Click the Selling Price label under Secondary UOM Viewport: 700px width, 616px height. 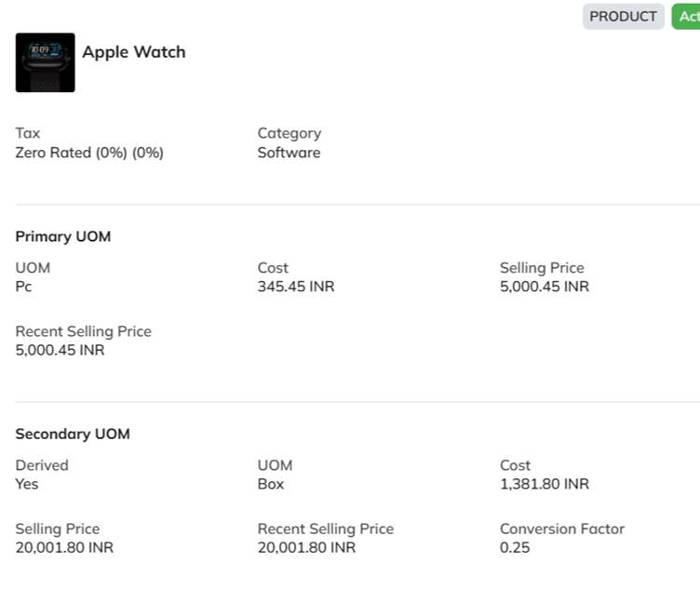click(x=58, y=529)
